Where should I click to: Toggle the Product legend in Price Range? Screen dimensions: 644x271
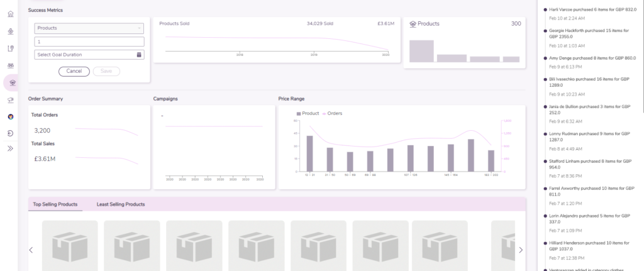(308, 114)
